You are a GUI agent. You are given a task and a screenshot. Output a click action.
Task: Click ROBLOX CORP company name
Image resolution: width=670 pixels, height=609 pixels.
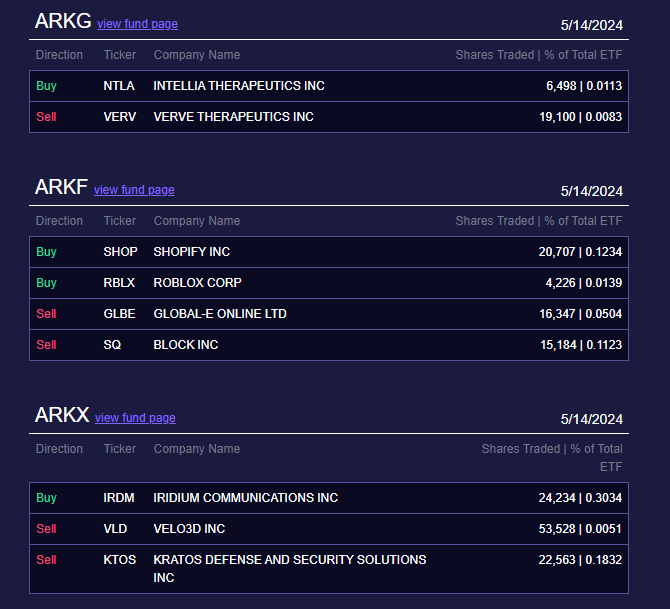click(x=197, y=283)
